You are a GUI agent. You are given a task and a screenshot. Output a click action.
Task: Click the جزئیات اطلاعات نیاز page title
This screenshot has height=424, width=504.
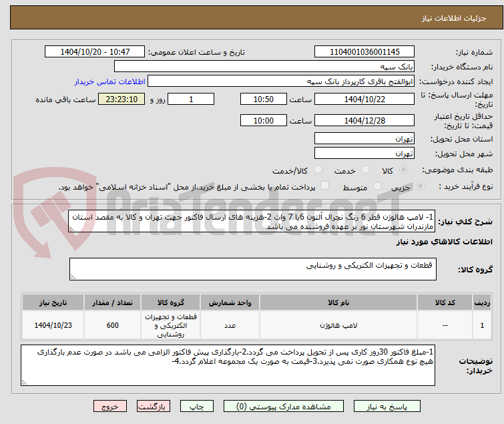pos(454,18)
